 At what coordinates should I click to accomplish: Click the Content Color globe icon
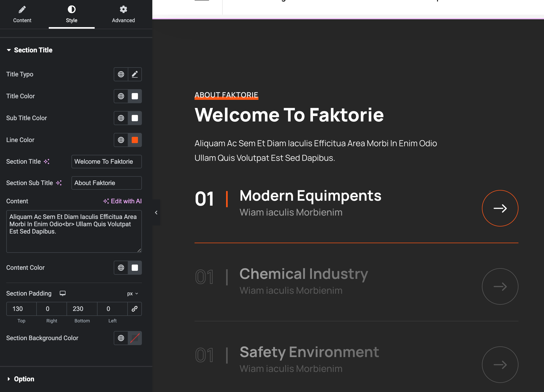121,268
